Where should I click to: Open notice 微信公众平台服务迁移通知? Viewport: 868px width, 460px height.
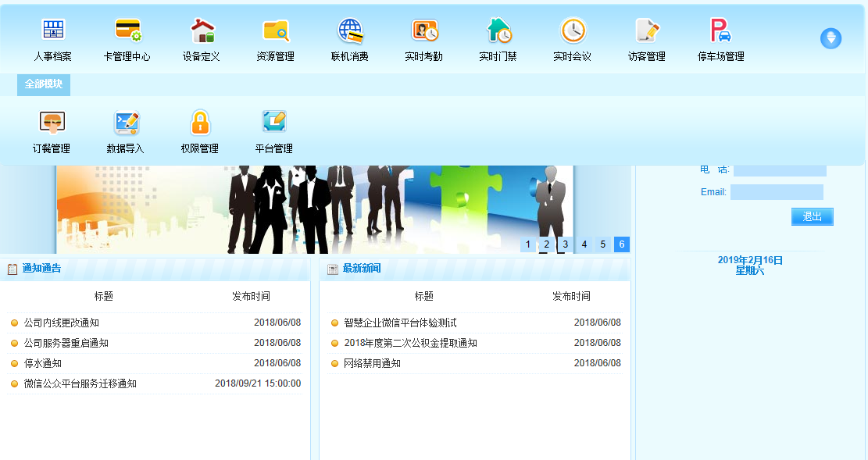point(80,383)
